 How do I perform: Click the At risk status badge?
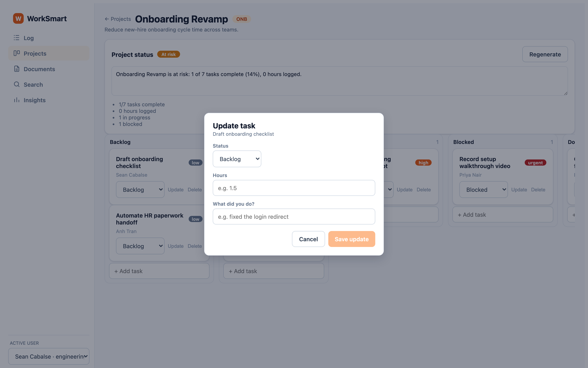pyautogui.click(x=168, y=54)
